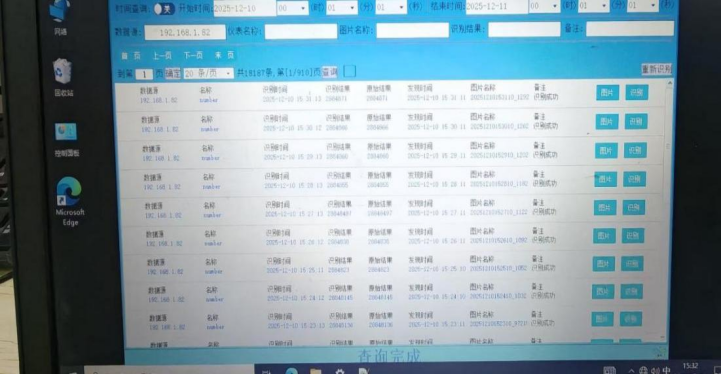Click 识别 for the 15:29:13 row
Screen dimensions: 721x375
pyautogui.click(x=635, y=150)
